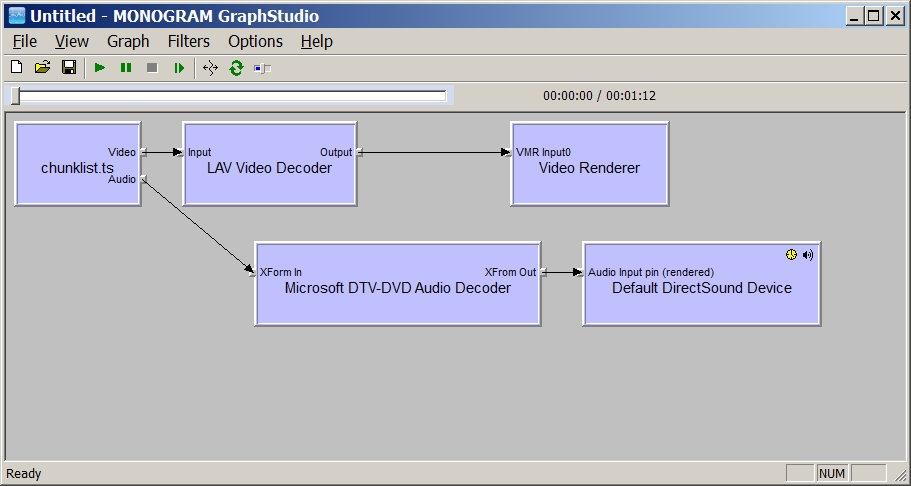Stop the graph with grey stop button
The height and width of the screenshot is (486, 911).
pos(152,68)
